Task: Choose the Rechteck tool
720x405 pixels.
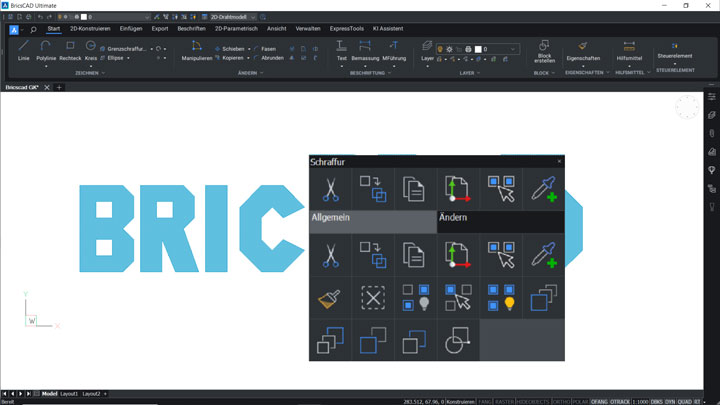Action: point(70,51)
